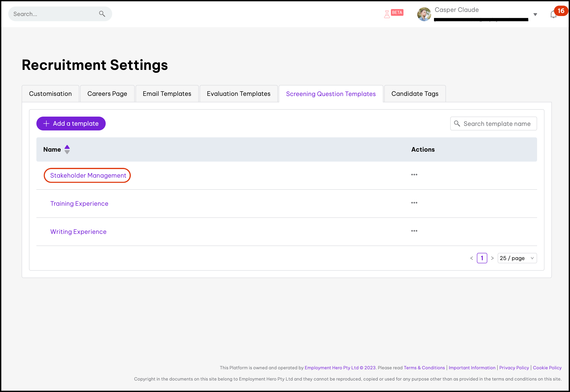570x392 pixels.
Task: Open actions menu for Training Experience
Action: pyautogui.click(x=414, y=203)
